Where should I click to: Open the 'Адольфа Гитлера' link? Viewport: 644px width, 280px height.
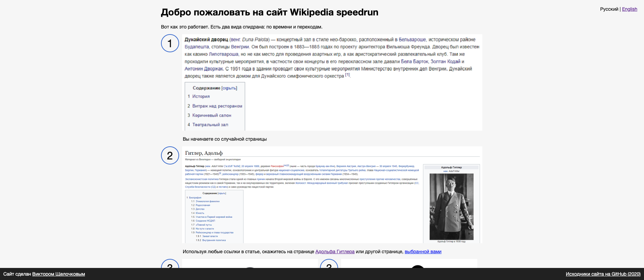coord(335,252)
